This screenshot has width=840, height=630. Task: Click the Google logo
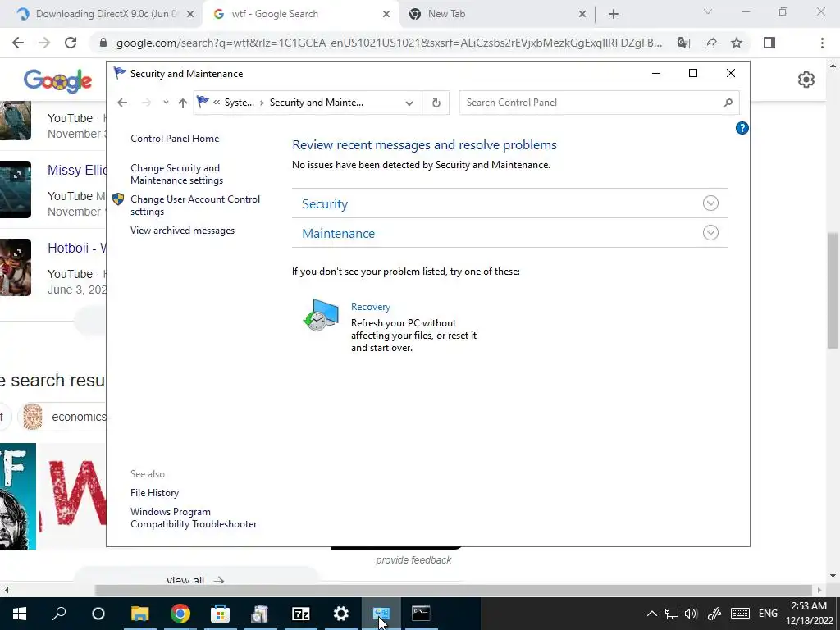point(58,80)
